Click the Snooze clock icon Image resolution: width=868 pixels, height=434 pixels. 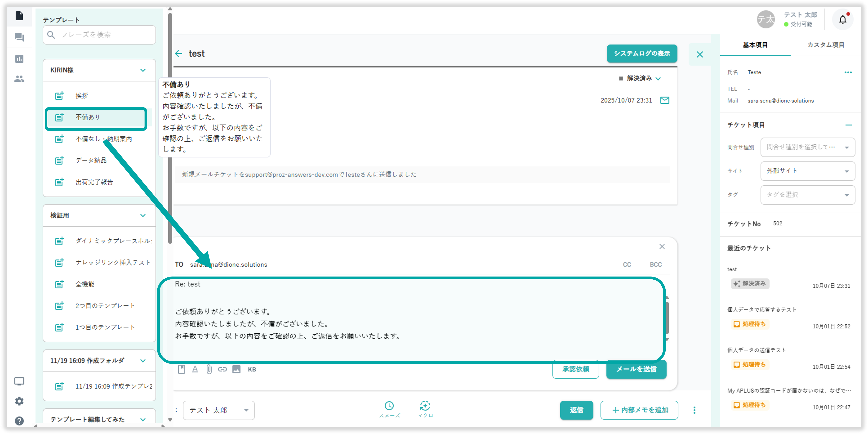(x=389, y=406)
